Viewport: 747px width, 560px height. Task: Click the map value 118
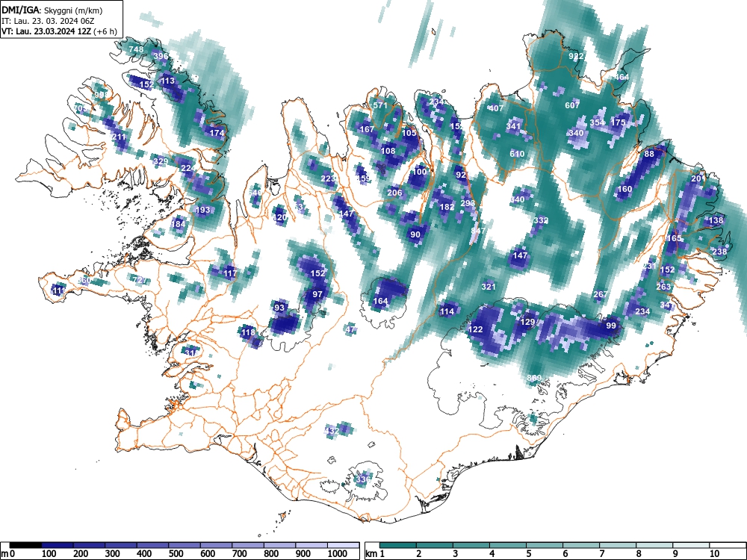tap(248, 332)
